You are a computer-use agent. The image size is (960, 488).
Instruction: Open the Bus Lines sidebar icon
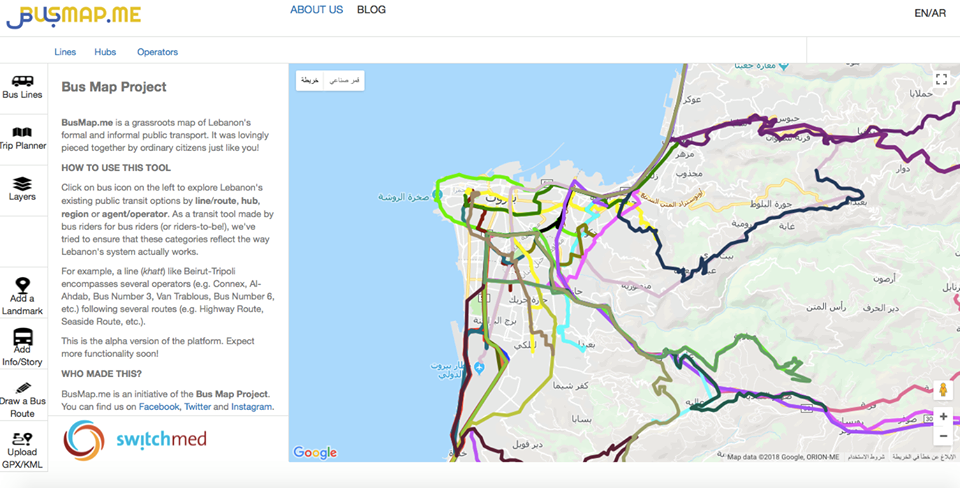tap(22, 82)
